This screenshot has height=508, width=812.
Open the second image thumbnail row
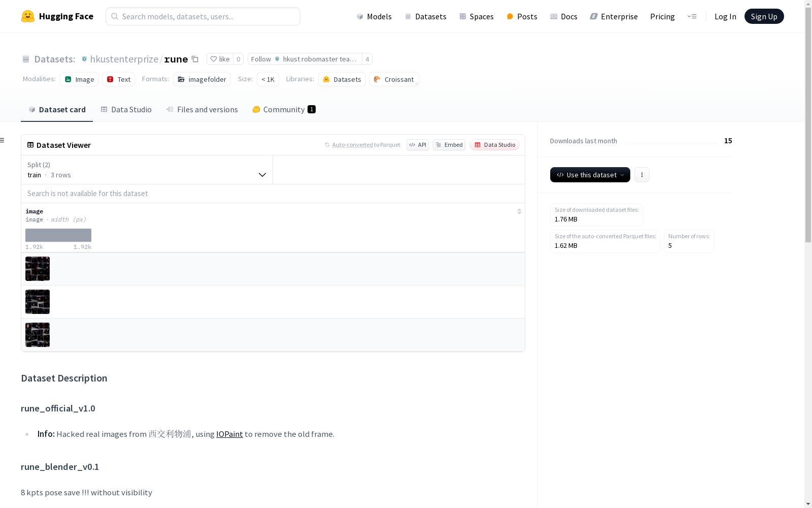tap(38, 302)
